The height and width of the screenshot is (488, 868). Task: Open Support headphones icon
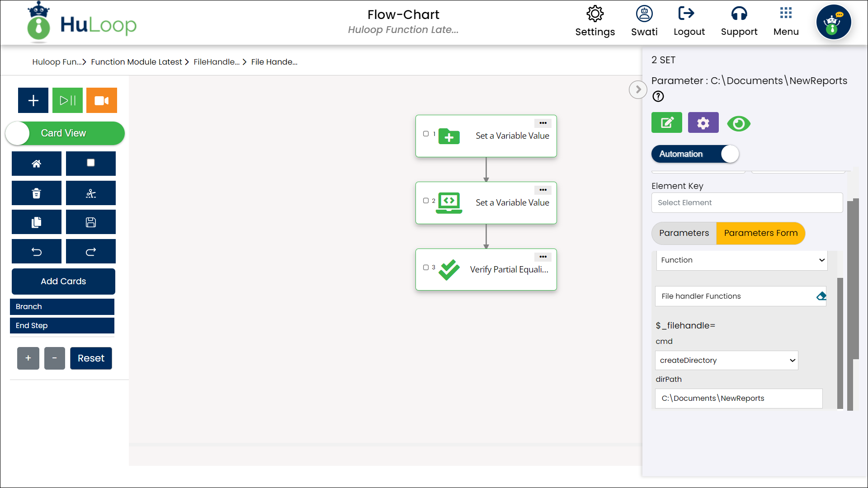(x=739, y=14)
